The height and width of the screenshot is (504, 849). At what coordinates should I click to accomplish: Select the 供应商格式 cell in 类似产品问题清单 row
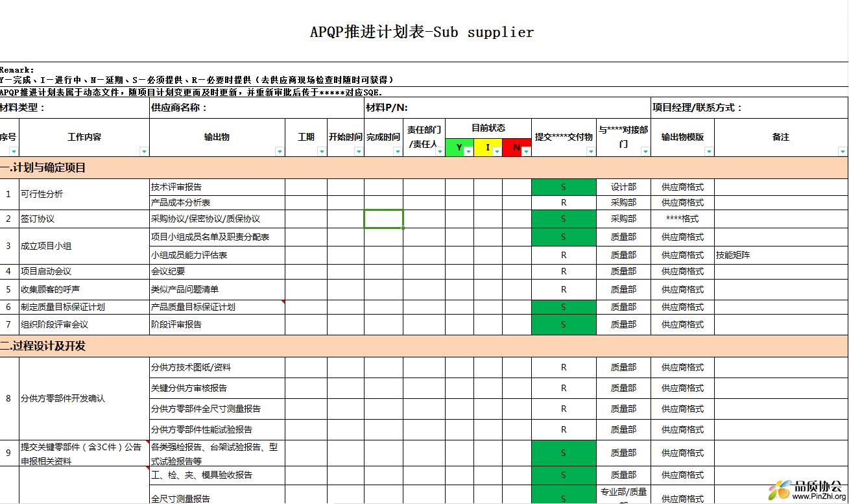[682, 289]
